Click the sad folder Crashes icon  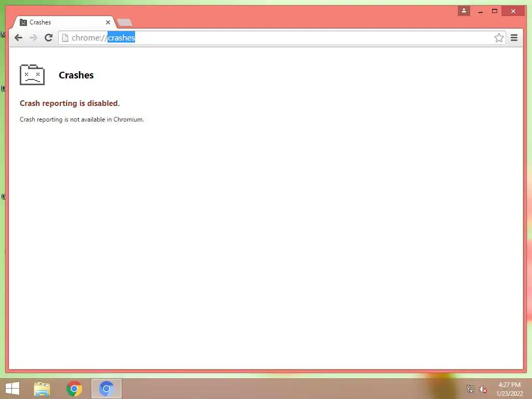[32, 75]
